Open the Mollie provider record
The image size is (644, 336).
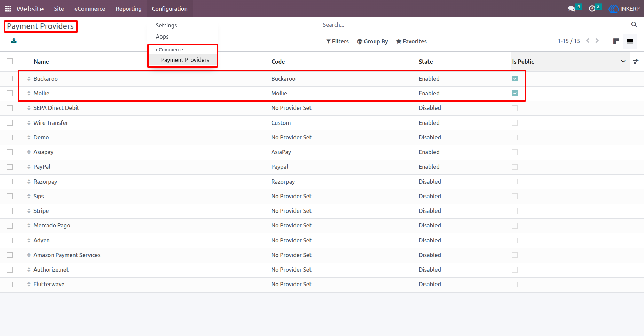pyautogui.click(x=41, y=93)
